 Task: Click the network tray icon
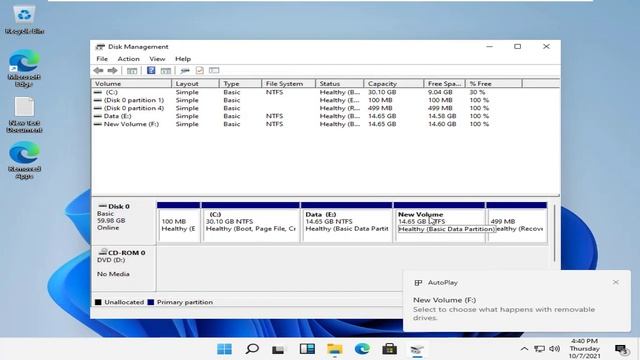[x=540, y=349]
